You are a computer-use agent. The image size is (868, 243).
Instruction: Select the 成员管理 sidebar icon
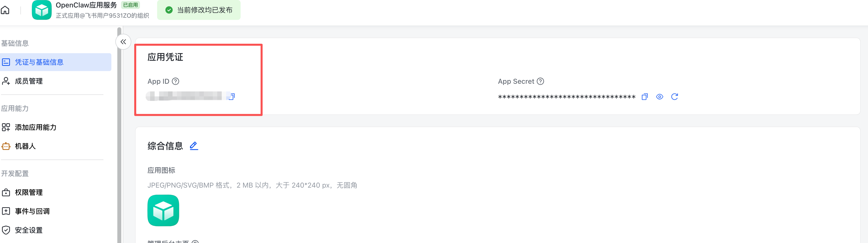tap(6, 81)
